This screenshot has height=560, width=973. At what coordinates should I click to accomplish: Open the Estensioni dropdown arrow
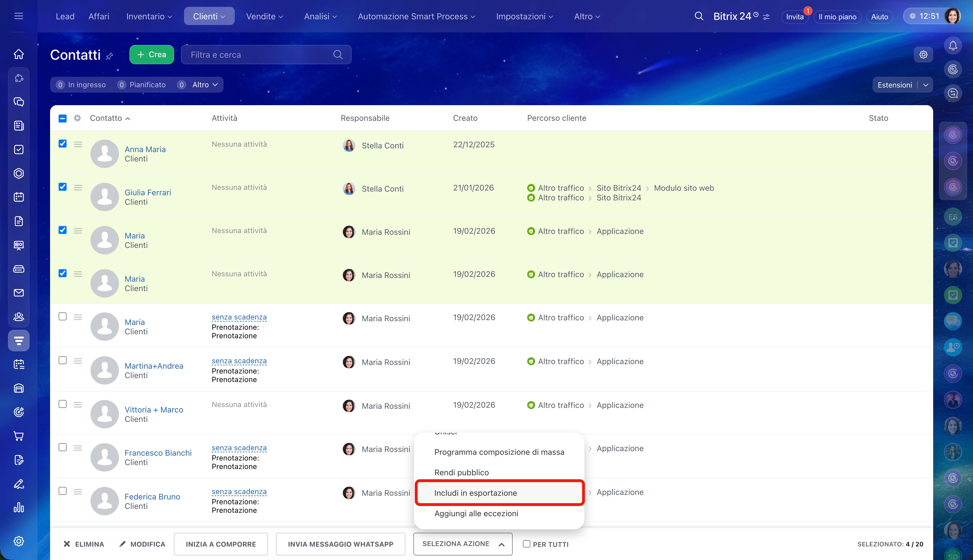[x=926, y=85]
